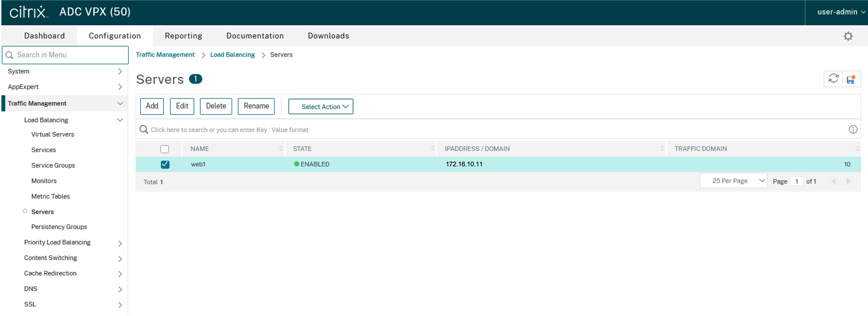Open the Reporting tab
Viewport: 868px width, 316px height.
183,36
